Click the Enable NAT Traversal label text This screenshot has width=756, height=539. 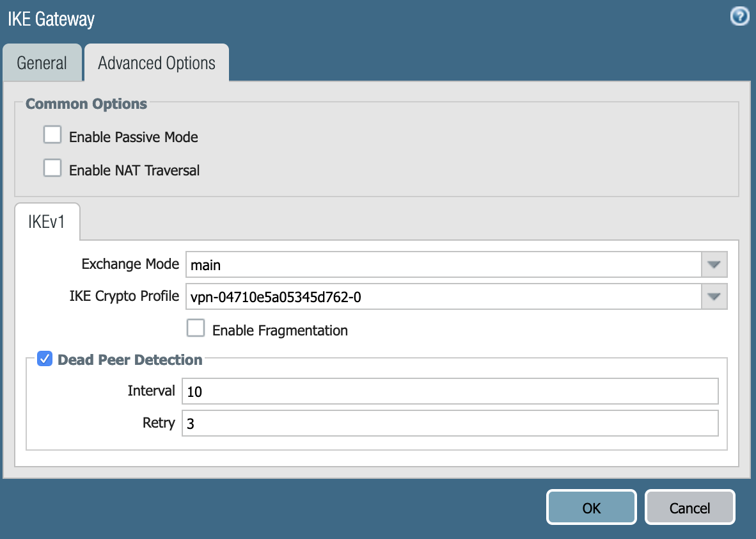point(134,170)
